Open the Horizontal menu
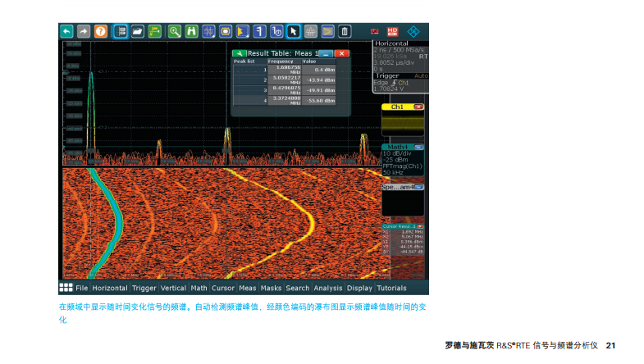Viewport: 644px width, 364px height. [110, 288]
